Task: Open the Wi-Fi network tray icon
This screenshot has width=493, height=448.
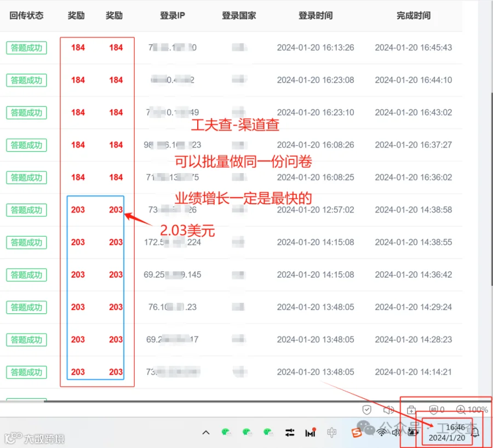Action: 381,433
